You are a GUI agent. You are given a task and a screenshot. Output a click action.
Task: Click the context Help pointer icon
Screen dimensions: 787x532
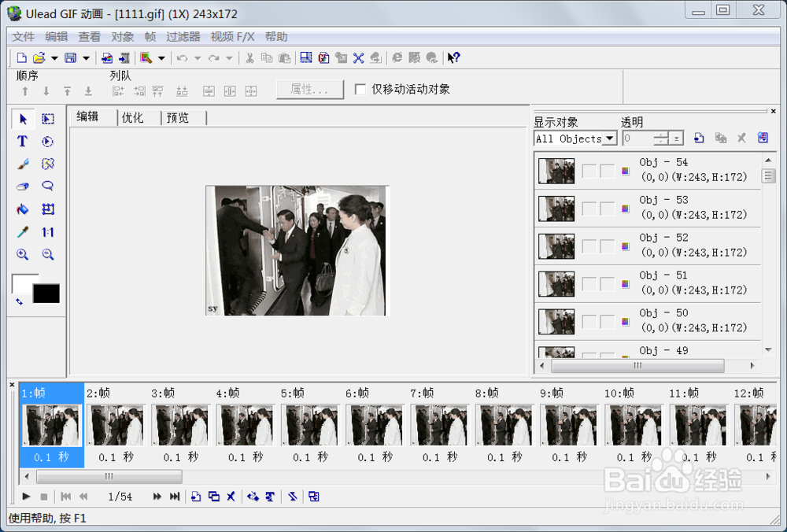[x=454, y=58]
